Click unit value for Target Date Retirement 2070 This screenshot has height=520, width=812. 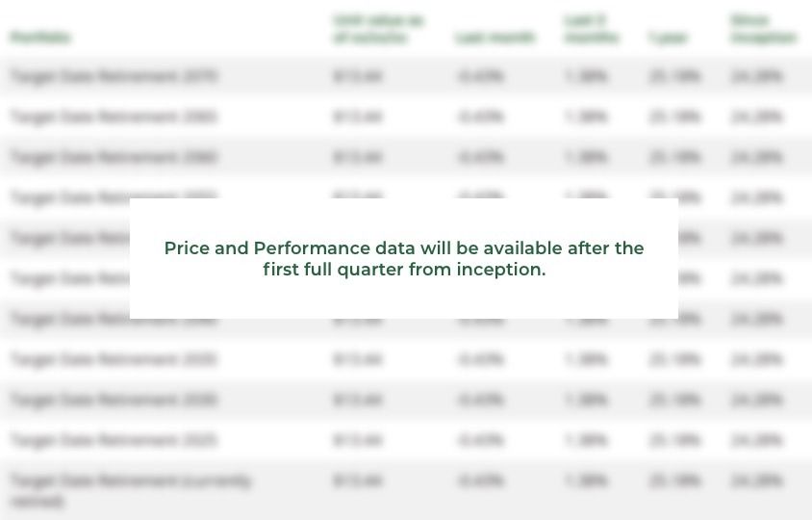(x=357, y=76)
